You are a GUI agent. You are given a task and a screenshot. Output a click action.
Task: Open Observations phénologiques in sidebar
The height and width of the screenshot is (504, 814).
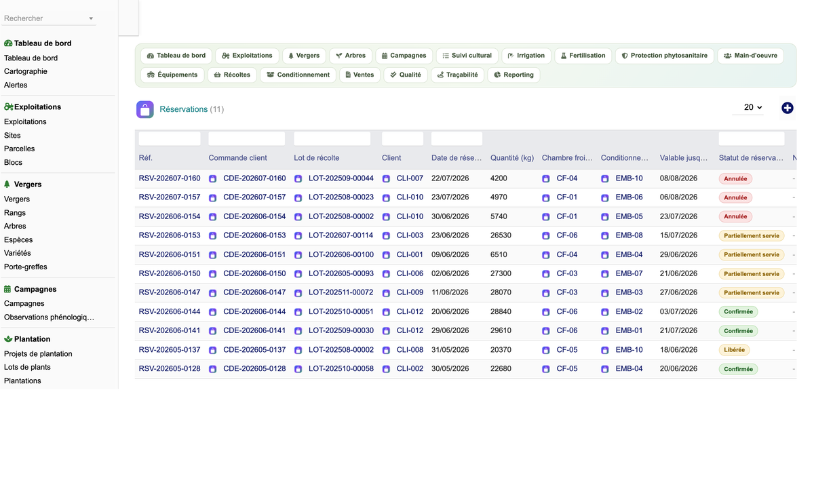(49, 317)
